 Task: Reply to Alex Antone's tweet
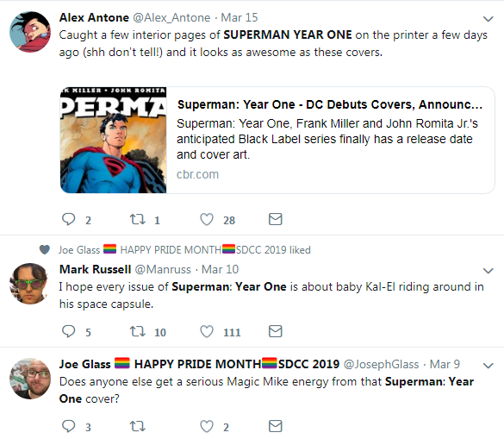coord(68,219)
